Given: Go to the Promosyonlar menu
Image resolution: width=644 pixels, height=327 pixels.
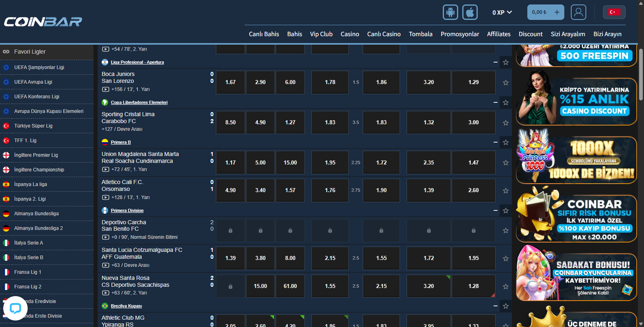Looking at the screenshot, I should (459, 34).
